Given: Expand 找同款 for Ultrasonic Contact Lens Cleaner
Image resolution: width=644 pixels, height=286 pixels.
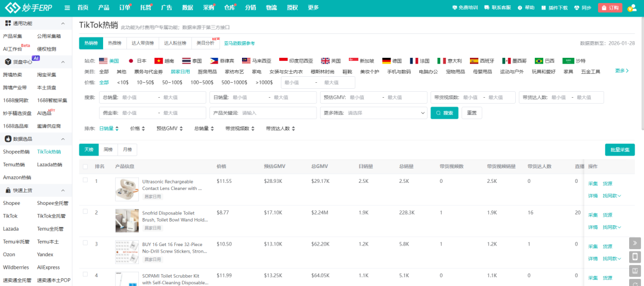Looking at the screenshot, I should 612,195.
